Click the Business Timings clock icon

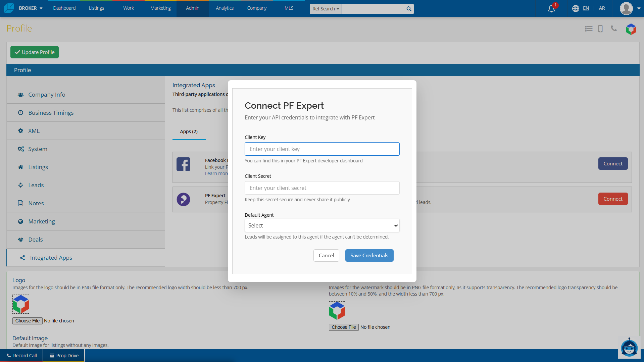pyautogui.click(x=20, y=113)
